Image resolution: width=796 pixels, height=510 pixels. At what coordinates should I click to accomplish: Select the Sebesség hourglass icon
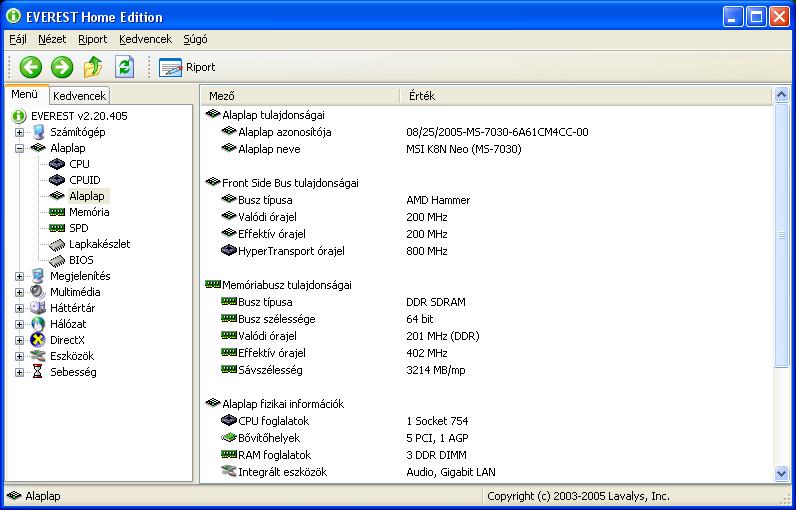(38, 372)
